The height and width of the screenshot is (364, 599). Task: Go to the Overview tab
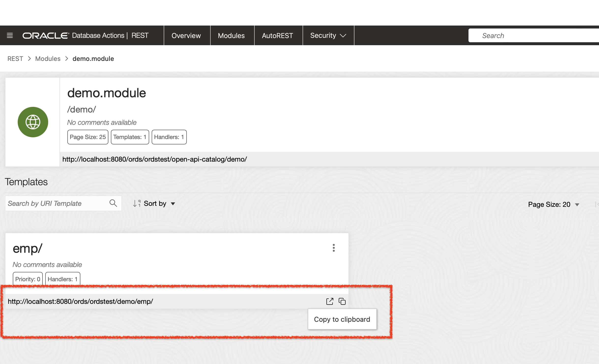(186, 36)
